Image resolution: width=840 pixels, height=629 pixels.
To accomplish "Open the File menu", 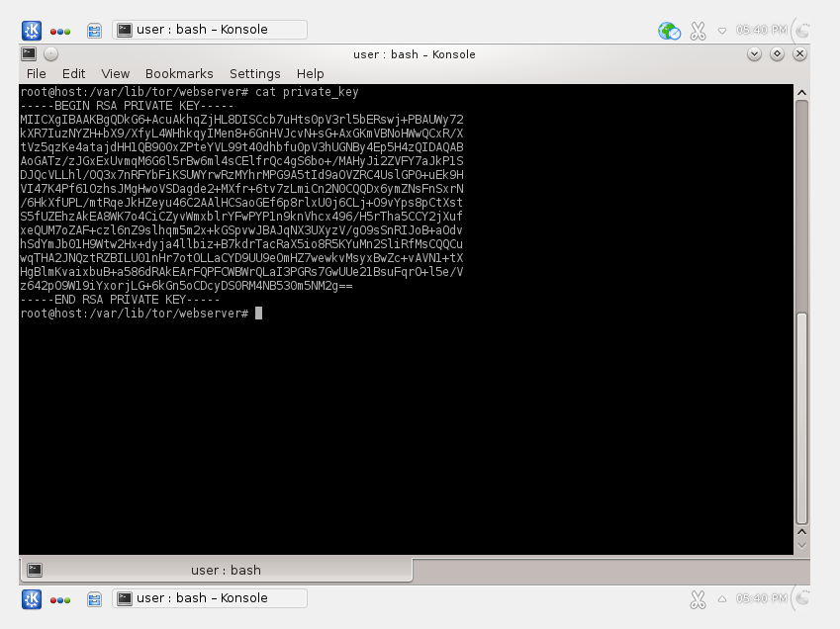I will coord(37,74).
